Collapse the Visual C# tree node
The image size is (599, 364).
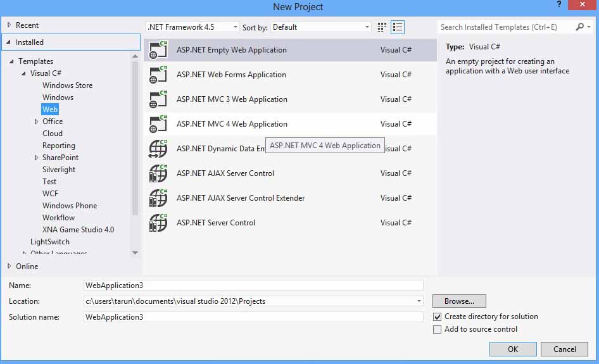click(23, 73)
